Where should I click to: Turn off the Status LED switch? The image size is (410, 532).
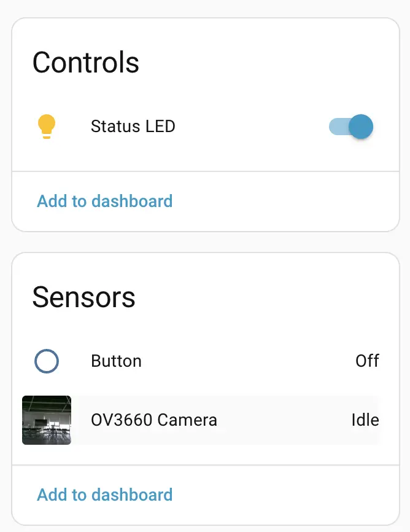click(x=351, y=127)
